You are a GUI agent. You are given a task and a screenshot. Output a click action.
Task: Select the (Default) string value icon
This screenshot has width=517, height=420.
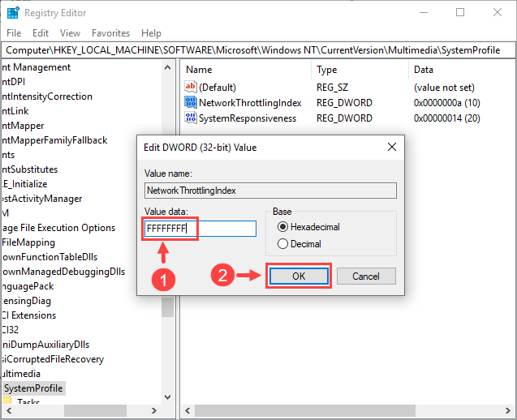190,87
